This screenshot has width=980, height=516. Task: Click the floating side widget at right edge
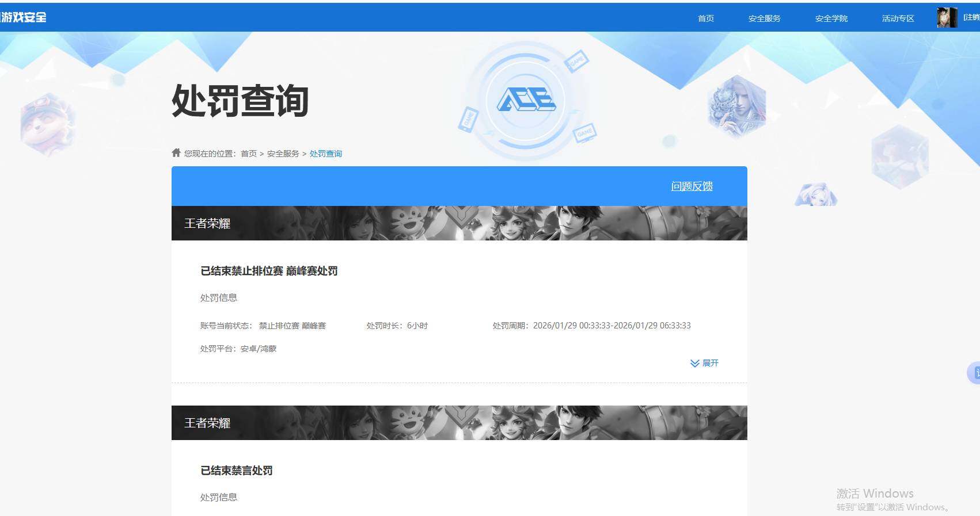(x=974, y=373)
